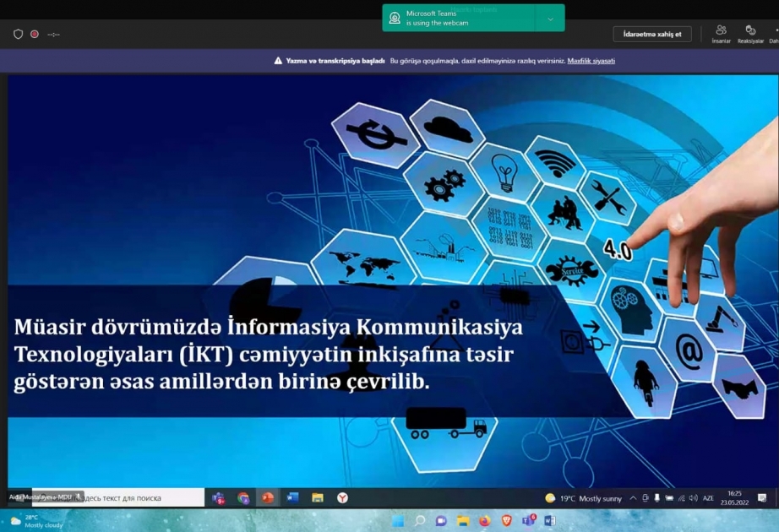The height and width of the screenshot is (532, 779).
Task: Open the notification center icon in the shared taskbar
Action: pos(762,497)
